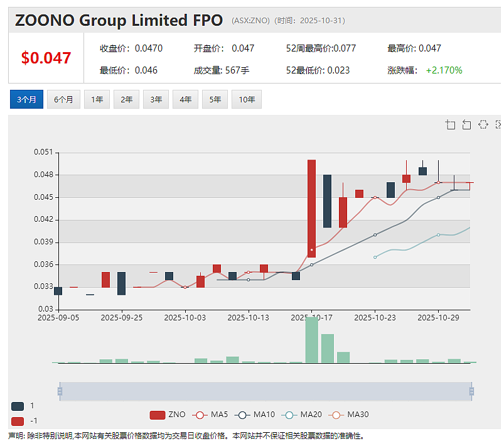Activate the area zoom toolbox icon
The image size is (504, 446).
click(x=450, y=124)
